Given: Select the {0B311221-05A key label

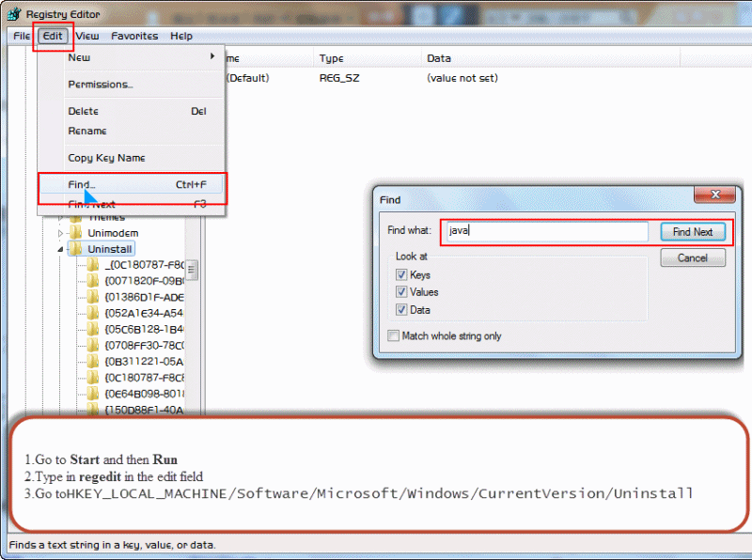Looking at the screenshot, I should [145, 361].
